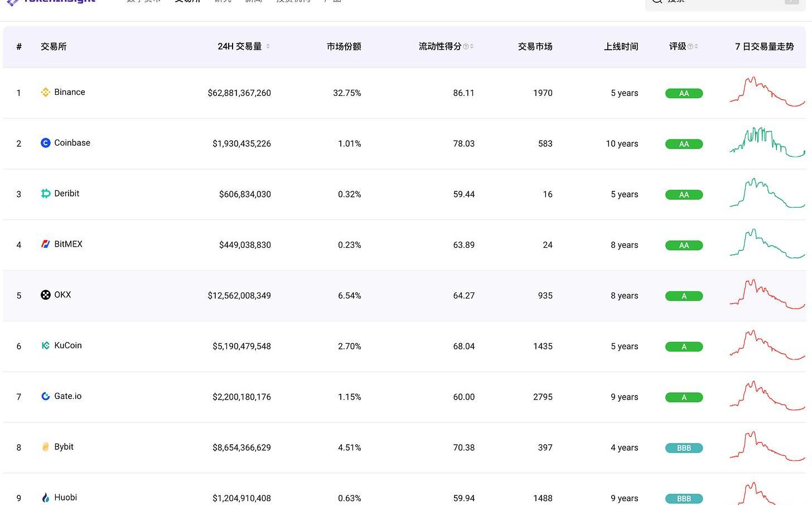Viewport: 812px width, 505px height.
Task: Click Binance's AA rating badge
Action: tap(684, 93)
